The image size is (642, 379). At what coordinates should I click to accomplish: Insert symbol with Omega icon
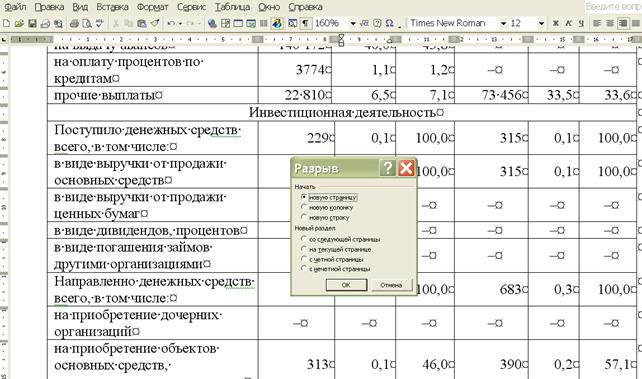tap(389, 24)
